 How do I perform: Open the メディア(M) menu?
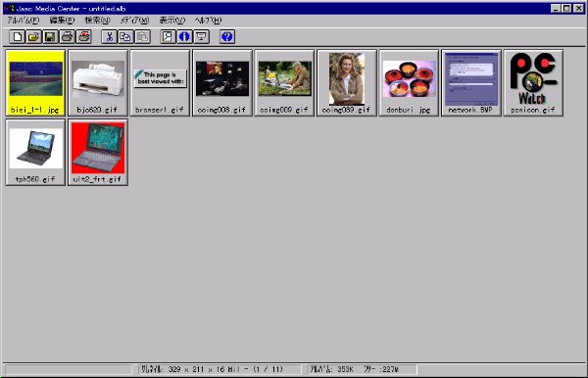(134, 21)
